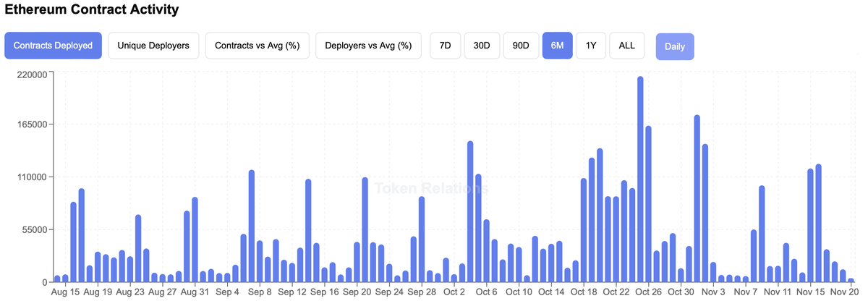Click the Oct 14 date label
Image resolution: width=868 pixels, height=301 pixels.
(x=550, y=292)
